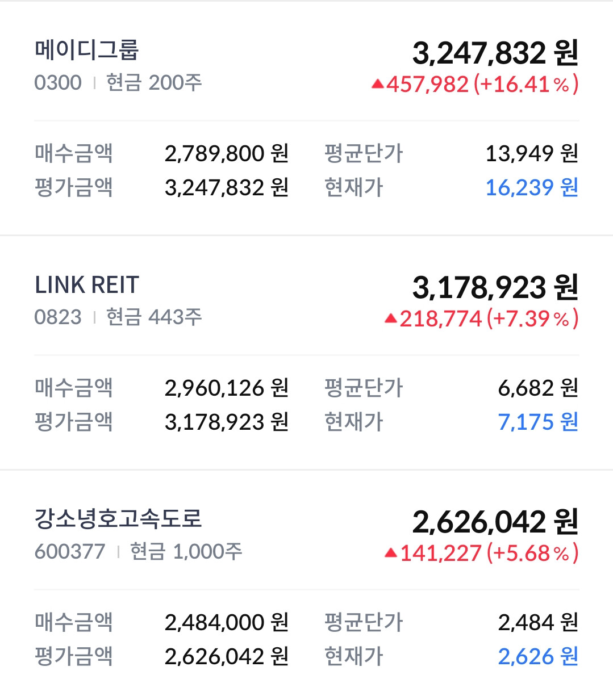
Task: Tap LINK REIT average price 6,682 원
Action: point(538,388)
